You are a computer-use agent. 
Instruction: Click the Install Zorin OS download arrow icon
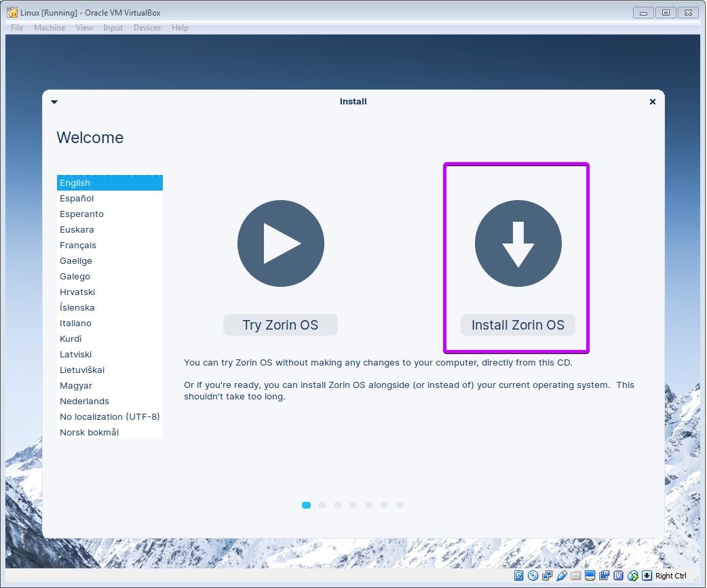click(x=518, y=243)
